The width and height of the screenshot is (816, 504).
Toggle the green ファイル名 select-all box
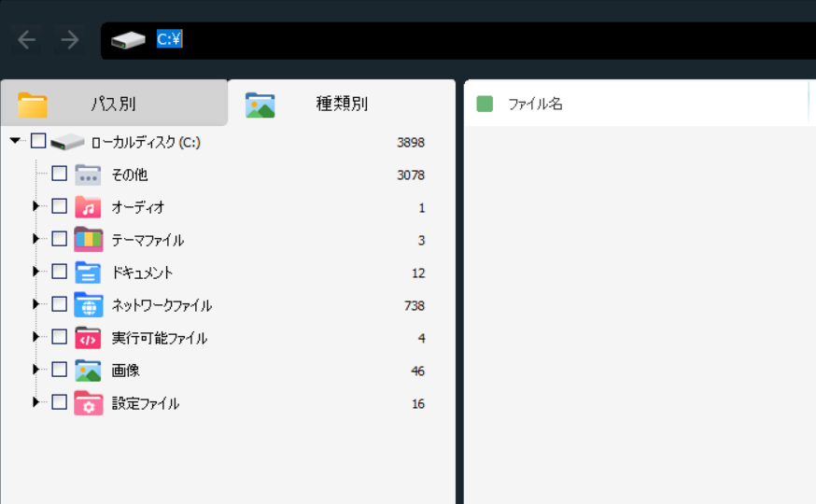485,104
